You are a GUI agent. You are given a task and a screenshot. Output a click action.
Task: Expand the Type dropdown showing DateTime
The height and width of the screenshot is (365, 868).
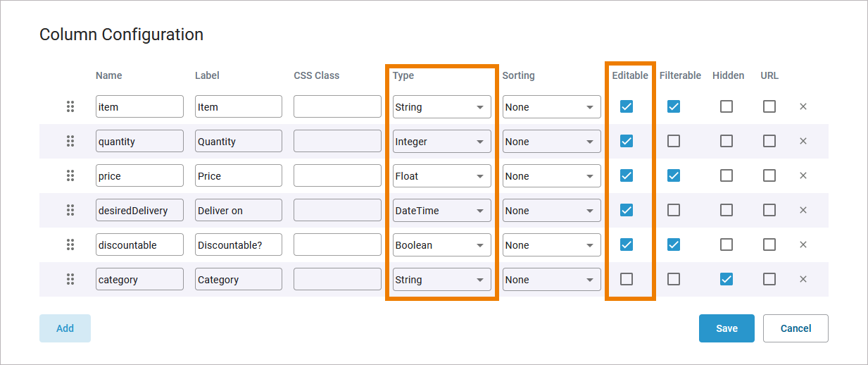[x=441, y=210]
